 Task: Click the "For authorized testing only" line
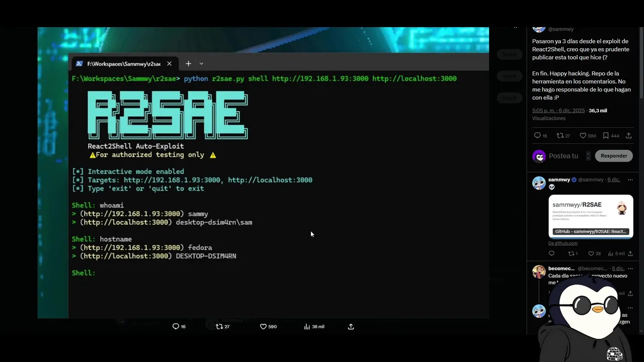pos(153,155)
